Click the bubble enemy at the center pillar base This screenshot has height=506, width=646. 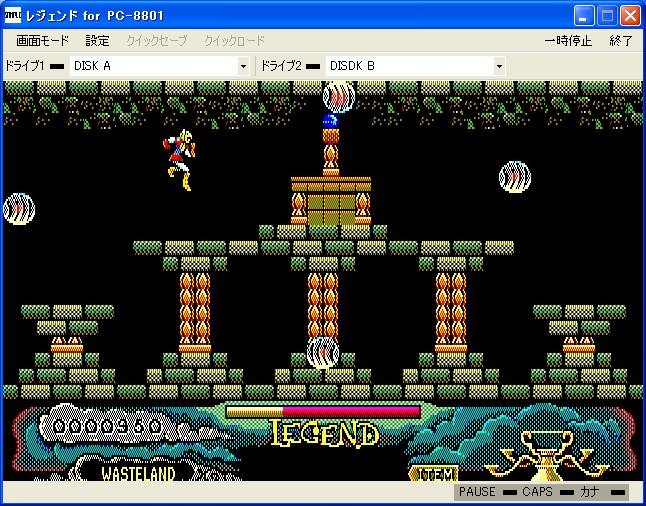tap(323, 353)
